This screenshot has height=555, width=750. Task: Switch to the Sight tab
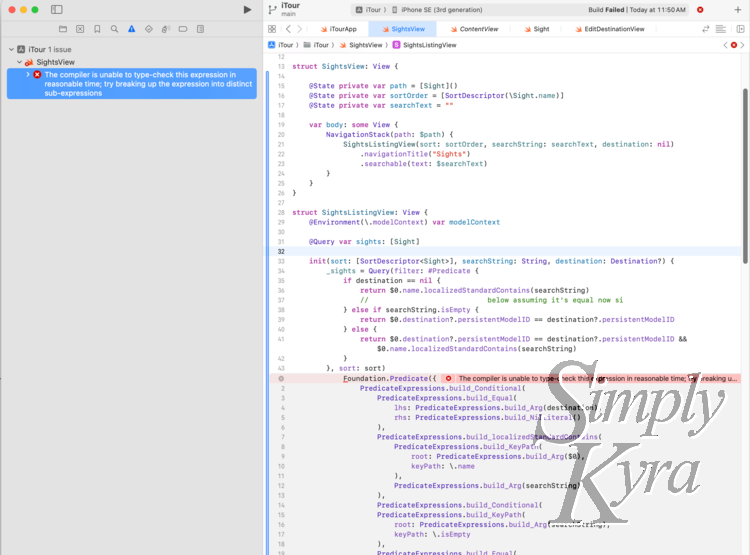pyautogui.click(x=537, y=29)
